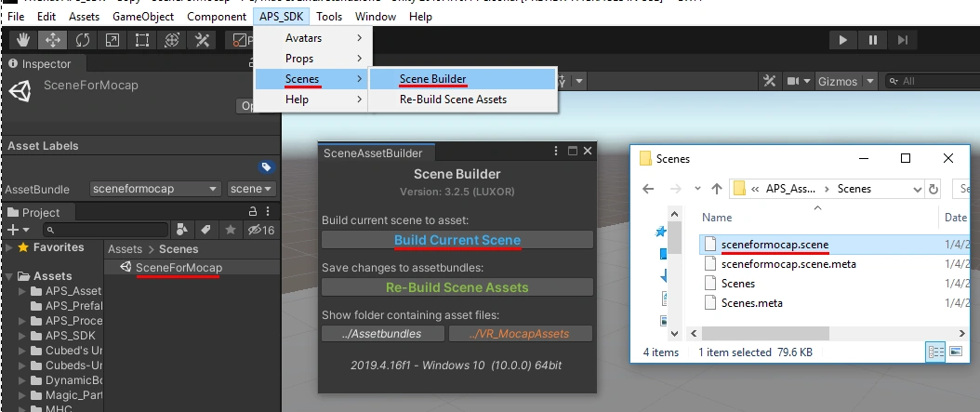980x412 pixels.
Task: Open the Tools menu
Action: (329, 16)
